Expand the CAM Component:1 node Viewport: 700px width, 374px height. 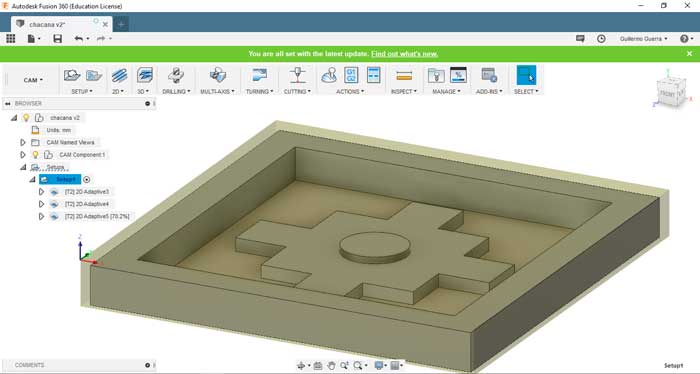click(23, 155)
